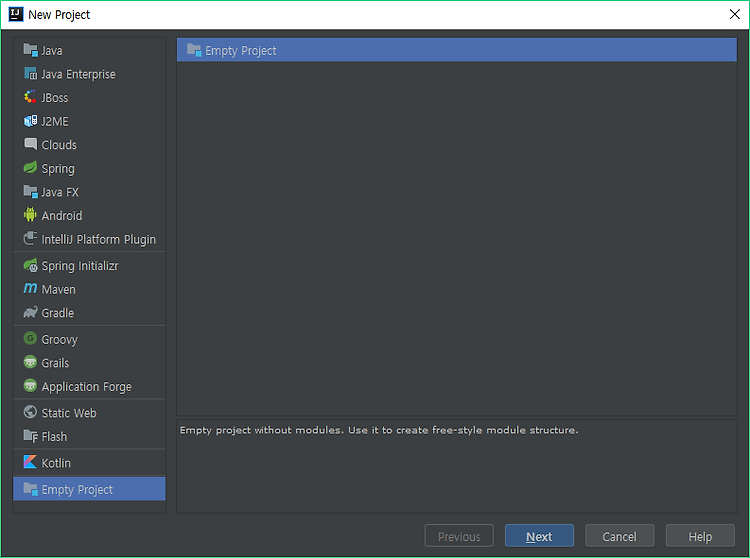The image size is (750, 558).
Task: Select Java Enterprise text entry
Action: [x=78, y=74]
